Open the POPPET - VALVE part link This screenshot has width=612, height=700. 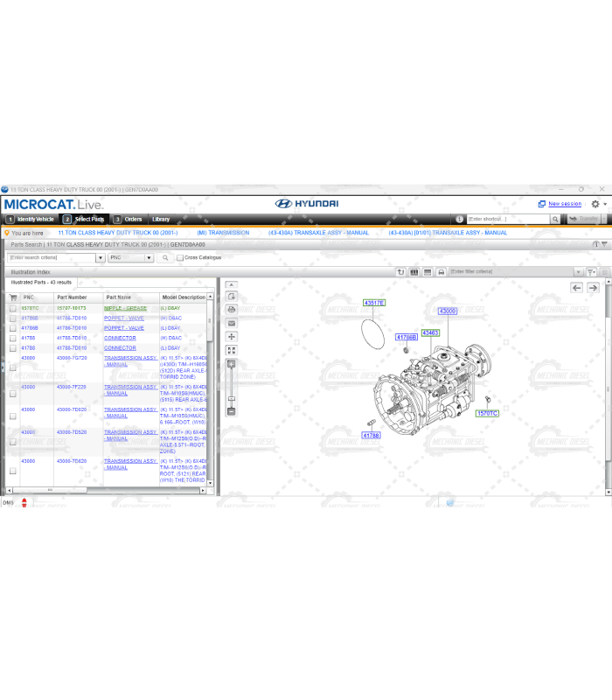pos(123,318)
